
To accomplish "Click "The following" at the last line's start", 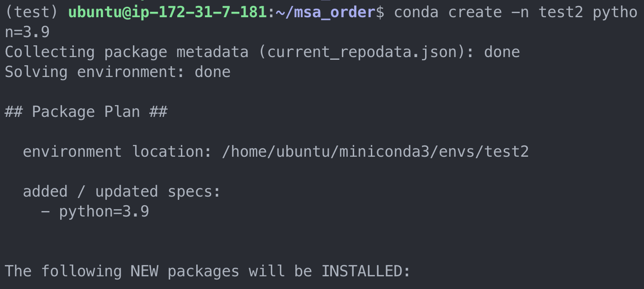I will [63, 271].
